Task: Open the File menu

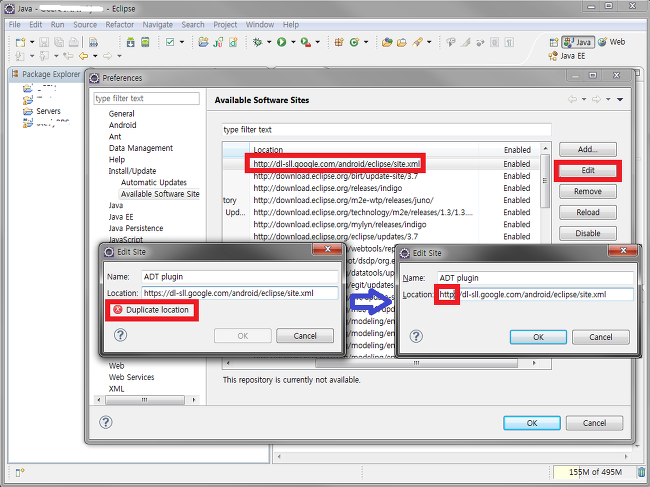Action: coord(15,24)
